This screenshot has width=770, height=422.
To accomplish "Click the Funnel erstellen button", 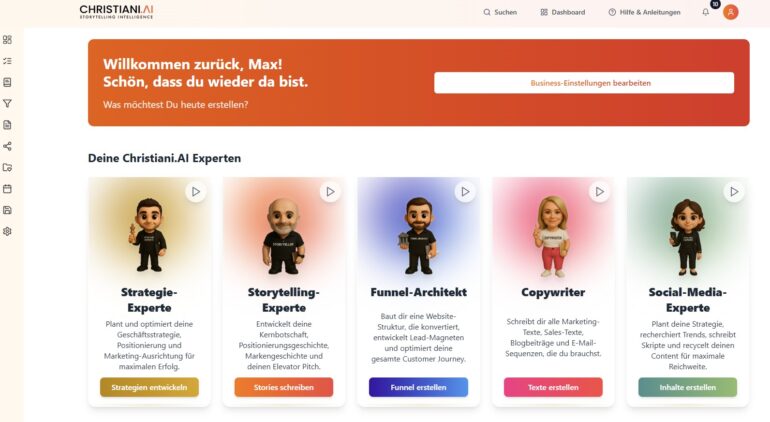I will [x=418, y=387].
